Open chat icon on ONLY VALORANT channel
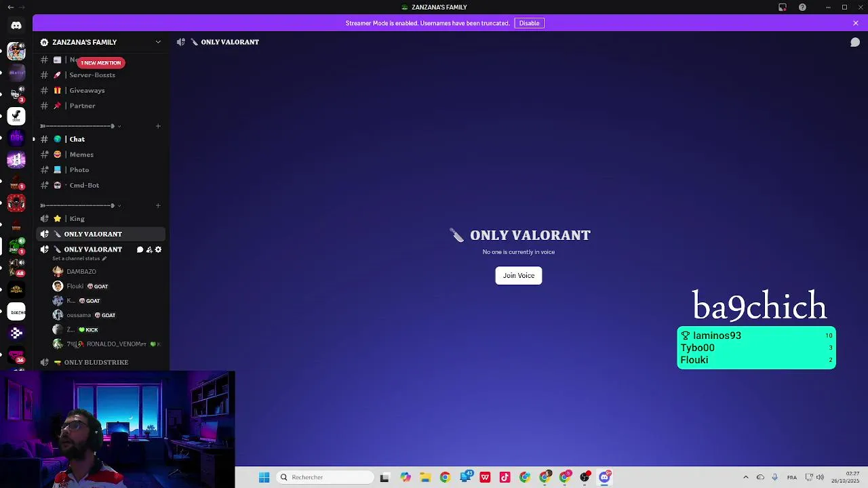The image size is (868, 488). click(x=140, y=249)
